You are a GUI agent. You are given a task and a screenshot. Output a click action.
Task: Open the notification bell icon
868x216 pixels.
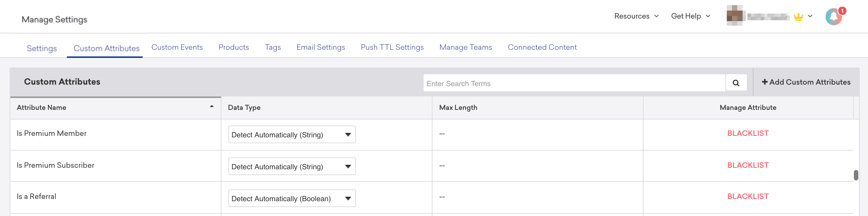coord(833,17)
